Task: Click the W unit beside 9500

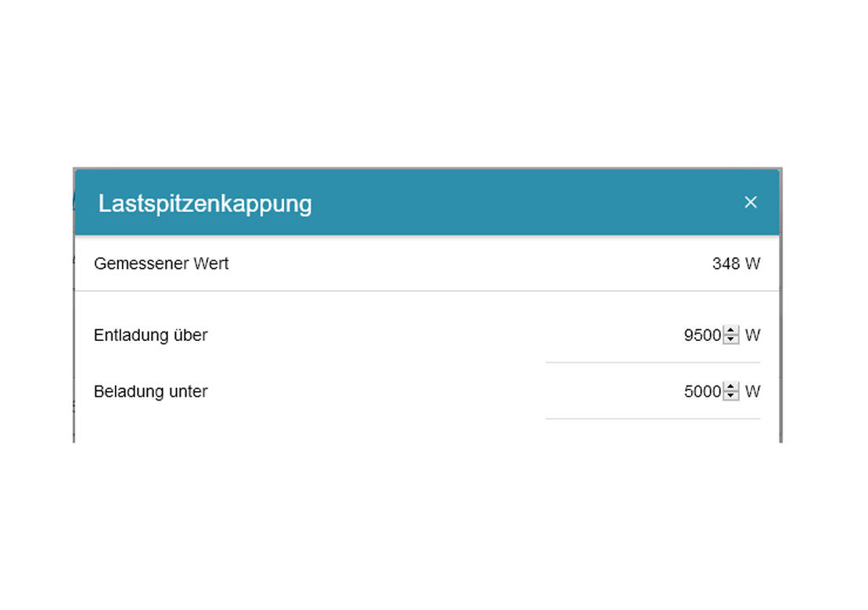Action: 752,335
